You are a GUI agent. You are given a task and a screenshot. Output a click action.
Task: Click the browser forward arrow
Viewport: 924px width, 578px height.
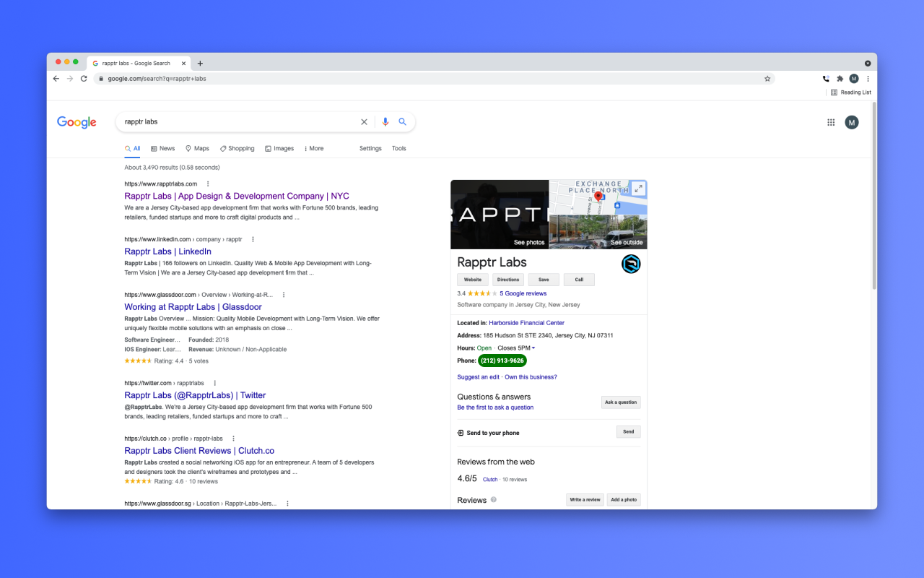click(70, 79)
